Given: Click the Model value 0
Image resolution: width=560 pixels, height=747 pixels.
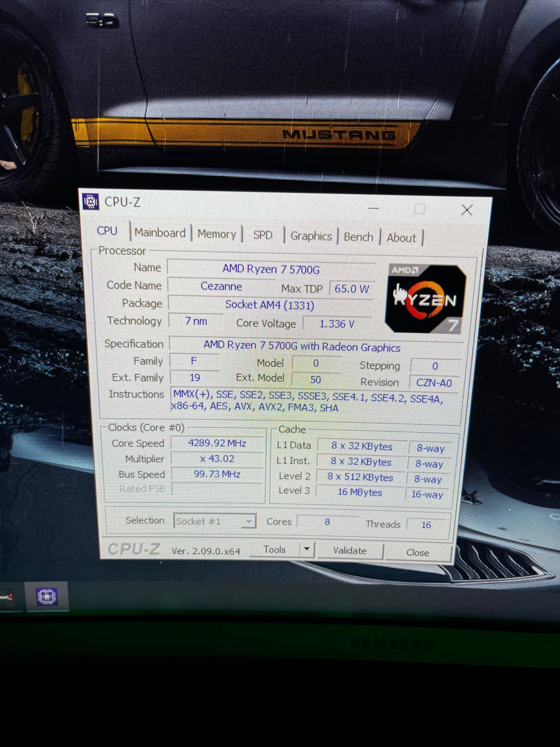Looking at the screenshot, I should [x=316, y=363].
